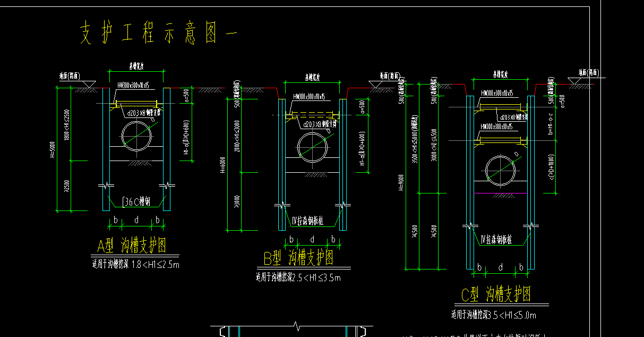Viewport: 644px width, 337px height.
Task: Select the d203X8 钢管支撑 label in A型
Action: coord(143,113)
